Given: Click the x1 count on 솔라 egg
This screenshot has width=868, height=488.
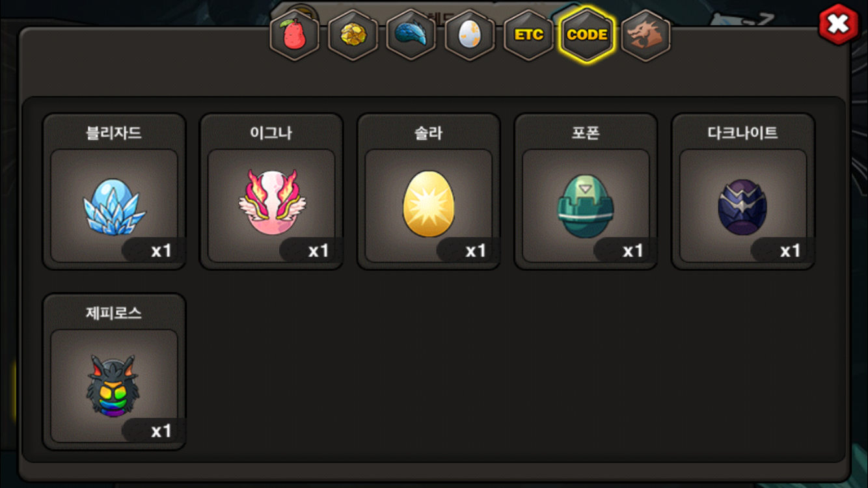Looking at the screenshot, I should [476, 251].
